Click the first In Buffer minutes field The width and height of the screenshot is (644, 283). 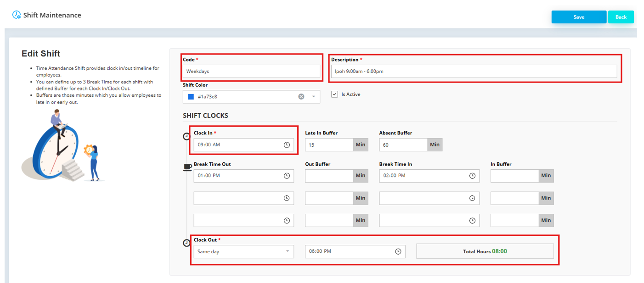click(x=514, y=176)
